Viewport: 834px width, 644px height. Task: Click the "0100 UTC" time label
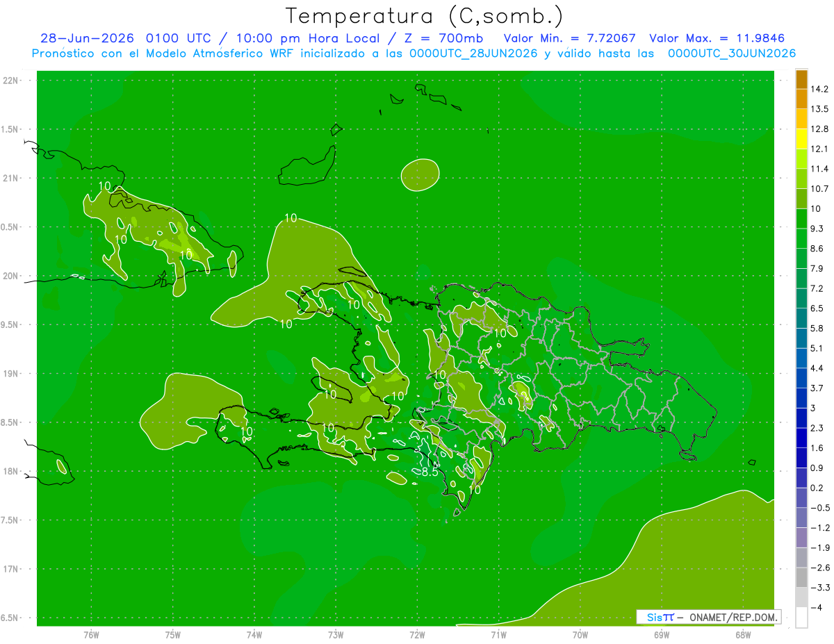[179, 38]
